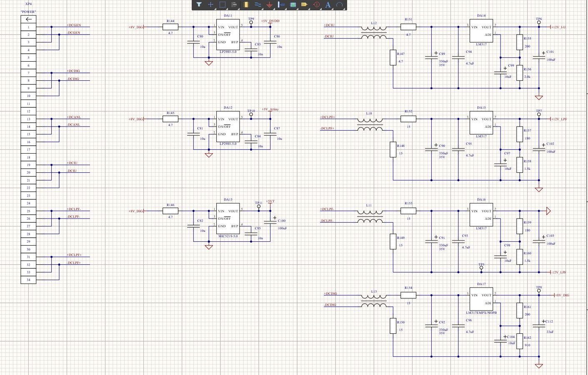Select test point TP5 circle
This screenshot has width=588, height=375.
point(481,268)
